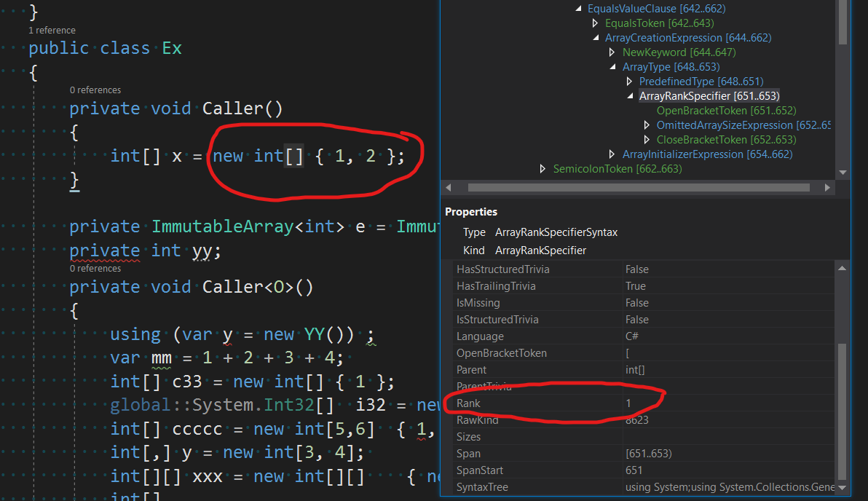Image resolution: width=868 pixels, height=501 pixels.
Task: Click the horizontal scrollbar right arrow
Action: [827, 187]
